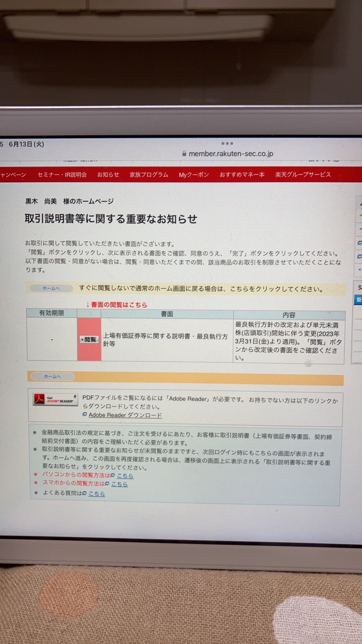Open こちら link for パソコンからの閲覧方法

[x=125, y=476]
